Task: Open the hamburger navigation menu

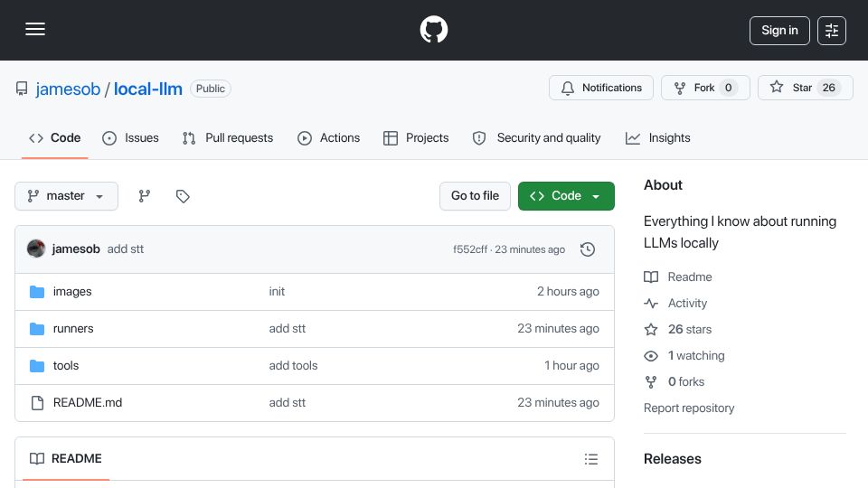Action: tap(35, 29)
